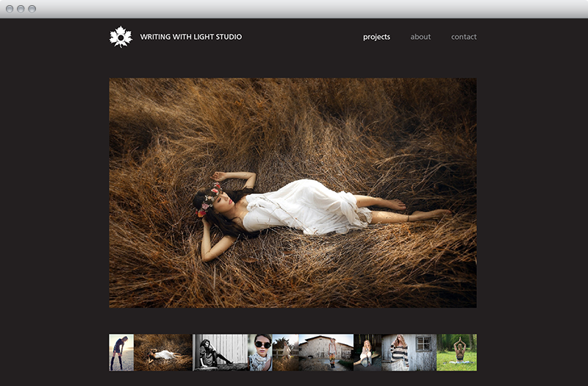Select thumbnail of woman in white dress in grass
588x386 pixels.
pyautogui.click(x=163, y=353)
